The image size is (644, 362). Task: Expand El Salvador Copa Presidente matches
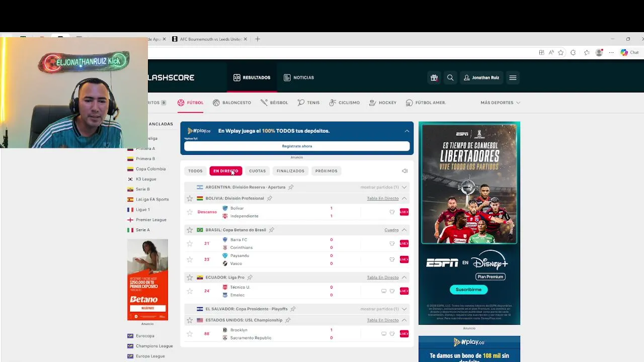(404, 309)
